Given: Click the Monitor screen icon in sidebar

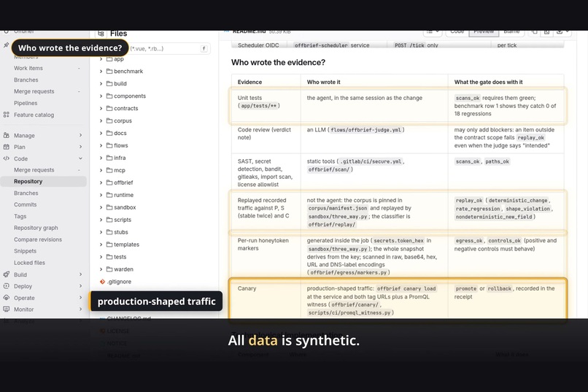Looking at the screenshot, I should pyautogui.click(x=7, y=310).
